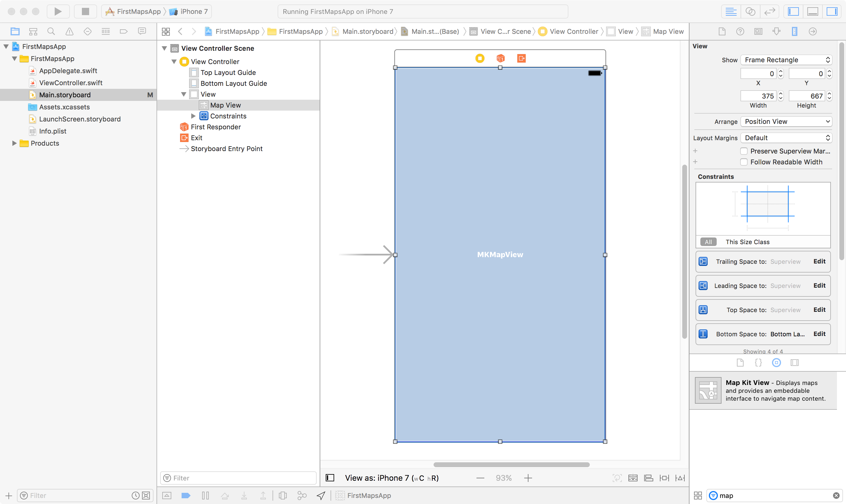The height and width of the screenshot is (504, 846).
Task: Open the Show Frame Rectangle dropdown
Action: point(786,60)
